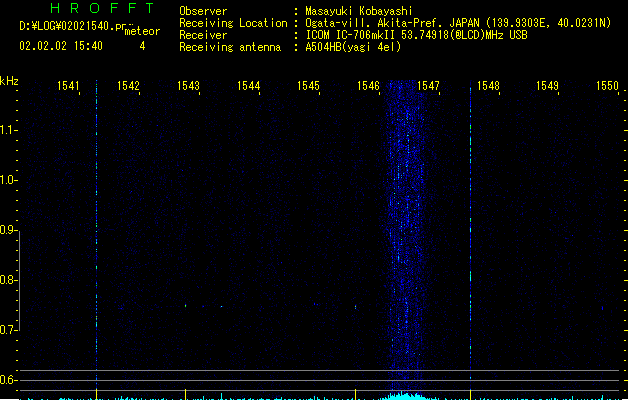Viewport: 629px width, 400px height.
Task: Click the date stamp 02.02.02 15:40
Action: [x=61, y=46]
